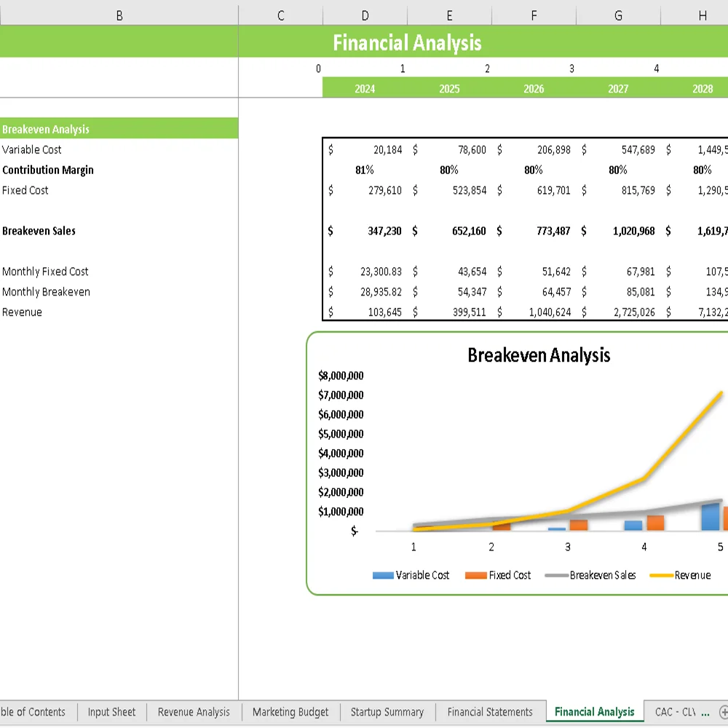The width and height of the screenshot is (728, 728).
Task: Click the green 2024 year header cell
Action: click(364, 89)
